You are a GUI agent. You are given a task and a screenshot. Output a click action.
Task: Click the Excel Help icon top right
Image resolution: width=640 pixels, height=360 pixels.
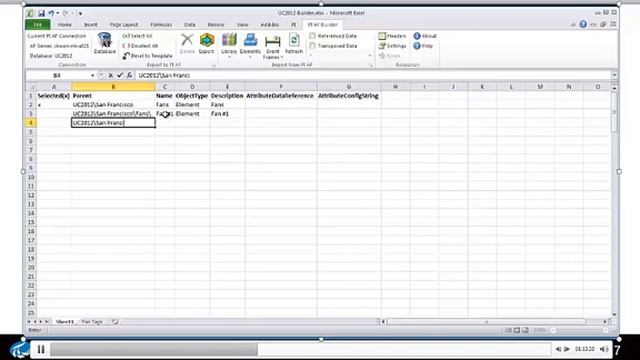(x=583, y=24)
